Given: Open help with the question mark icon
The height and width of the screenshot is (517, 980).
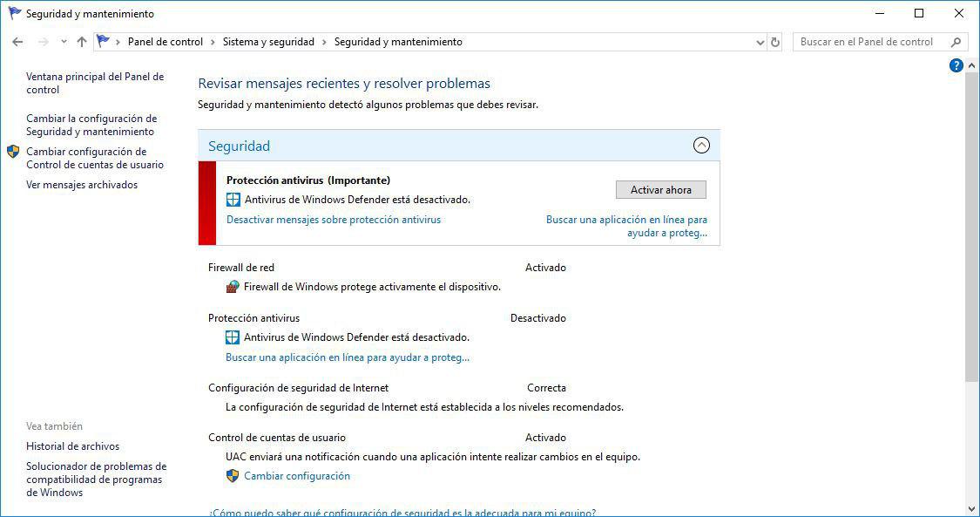Looking at the screenshot, I should tap(956, 65).
